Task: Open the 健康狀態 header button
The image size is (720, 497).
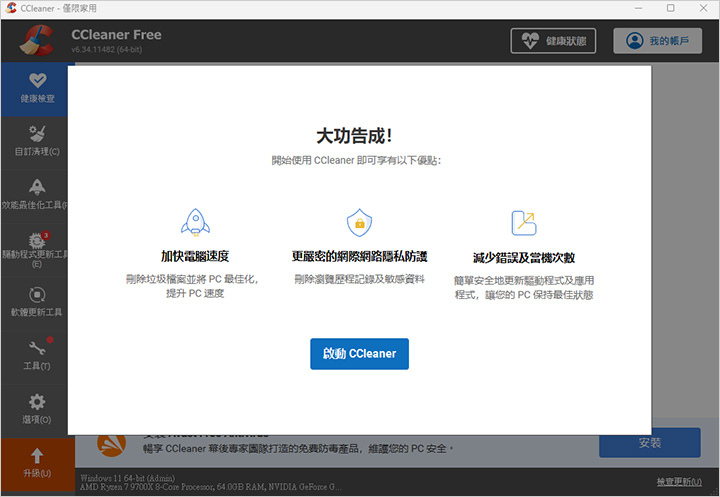Action: pyautogui.click(x=553, y=41)
